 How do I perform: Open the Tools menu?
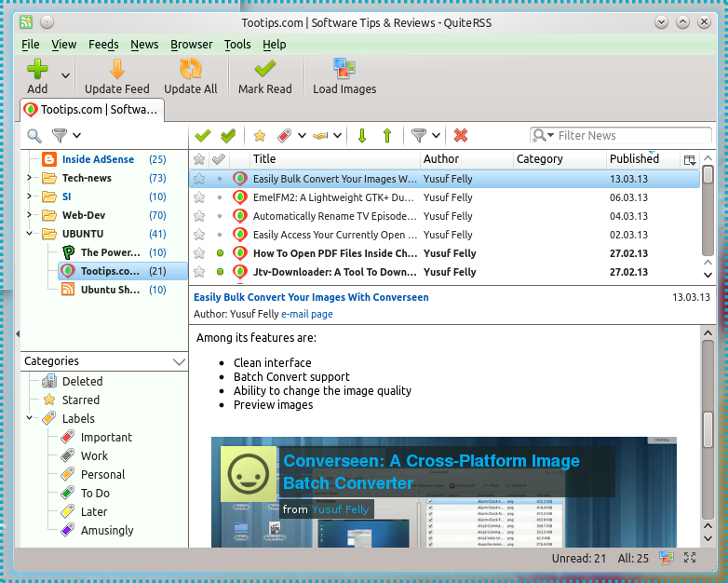tap(237, 45)
